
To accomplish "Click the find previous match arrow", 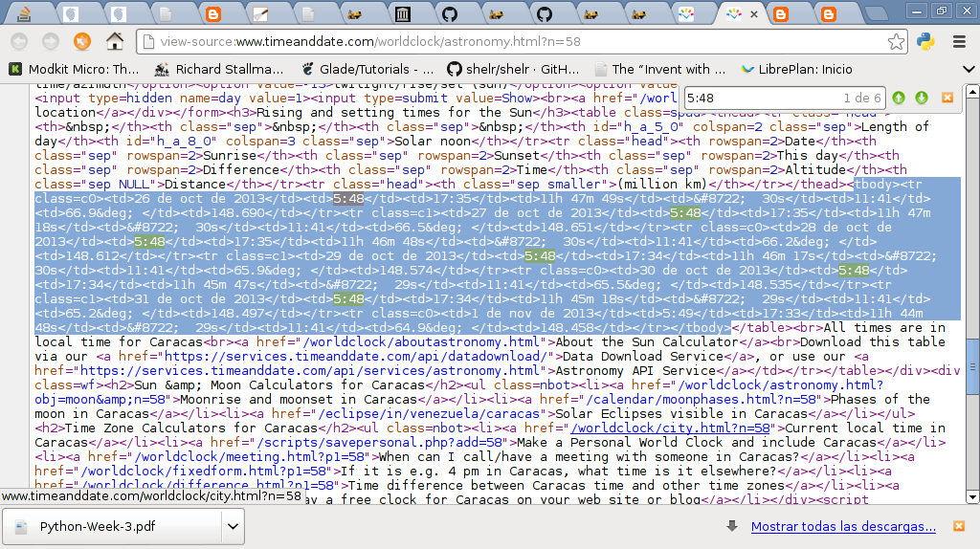I will (x=899, y=98).
